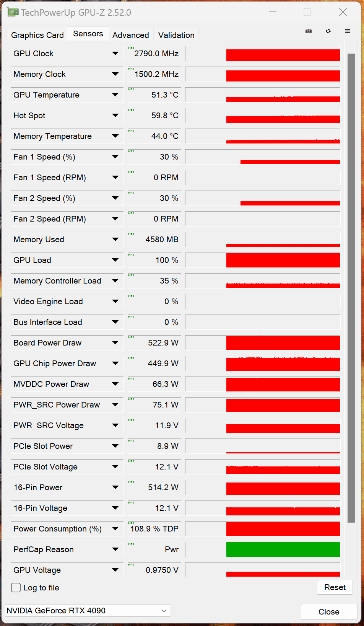Expand the Video Engine Load dropdown
The image size is (364, 626).
pyautogui.click(x=115, y=302)
